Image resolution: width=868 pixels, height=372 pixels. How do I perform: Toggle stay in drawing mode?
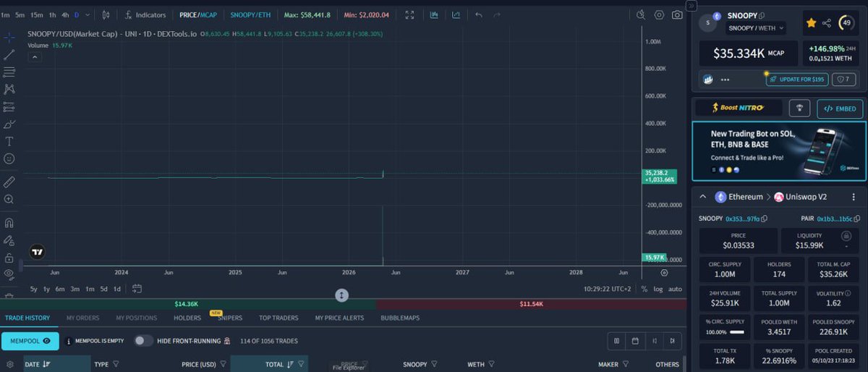(9, 240)
